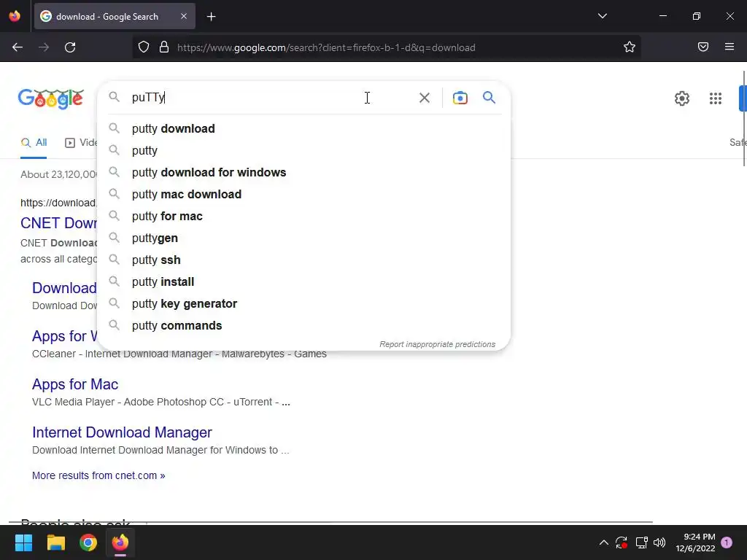Image resolution: width=747 pixels, height=560 pixels.
Task: Click the blue search magnifier button
Action: tap(489, 98)
